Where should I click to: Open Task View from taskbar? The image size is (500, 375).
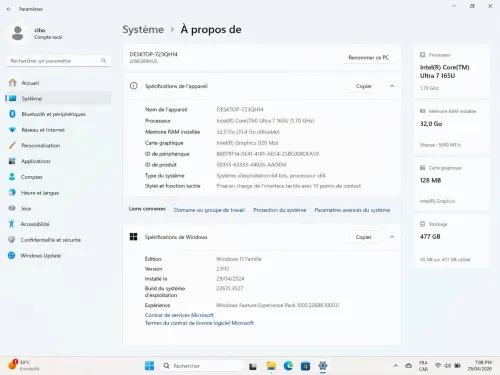pyautogui.click(x=253, y=366)
